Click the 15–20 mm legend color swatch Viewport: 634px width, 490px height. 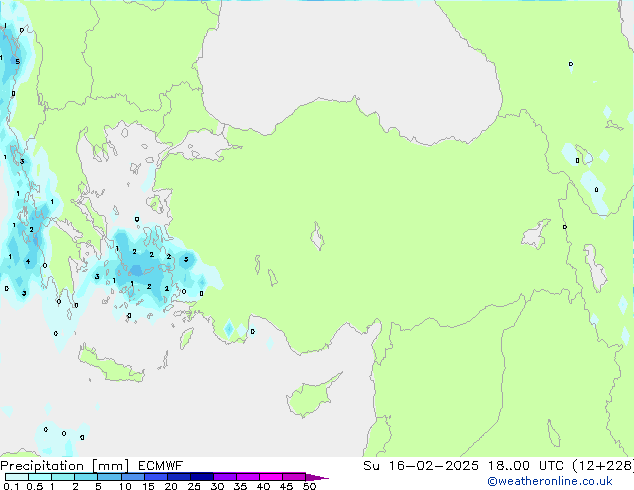coord(156,477)
